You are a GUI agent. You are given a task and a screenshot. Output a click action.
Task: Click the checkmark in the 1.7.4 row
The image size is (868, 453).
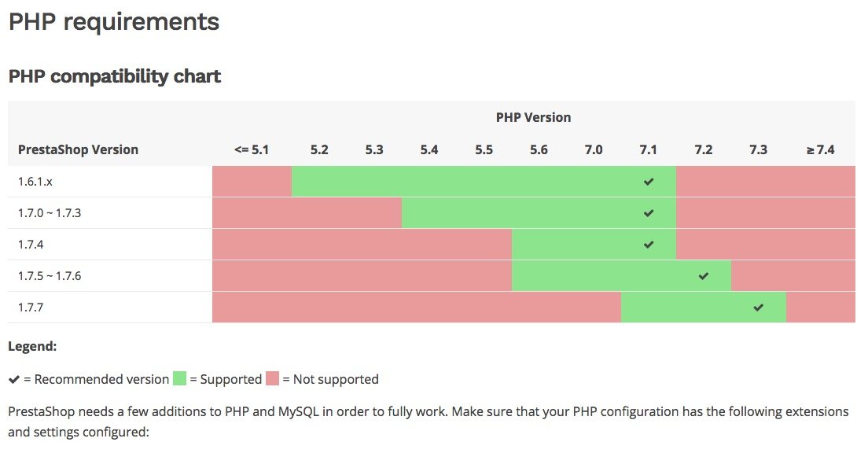tap(648, 245)
